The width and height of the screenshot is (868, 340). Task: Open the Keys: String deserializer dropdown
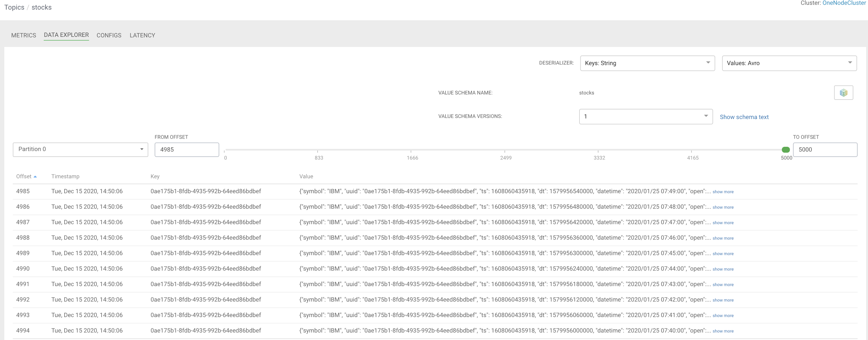point(647,63)
